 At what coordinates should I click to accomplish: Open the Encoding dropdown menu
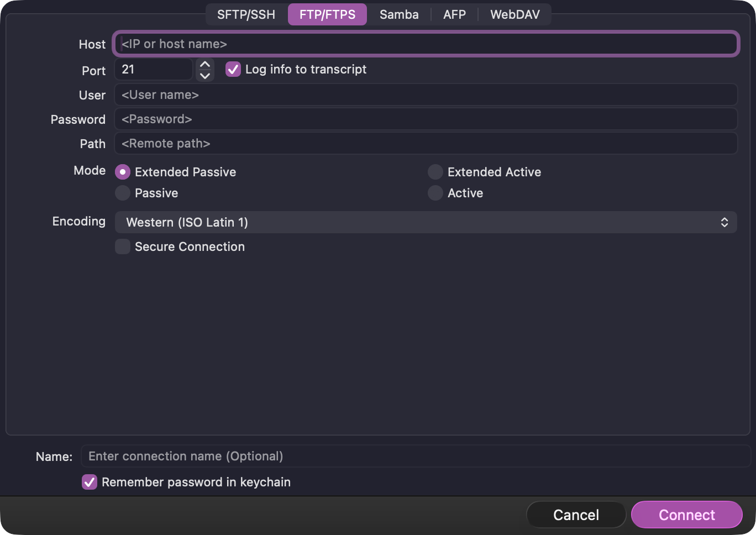(426, 222)
